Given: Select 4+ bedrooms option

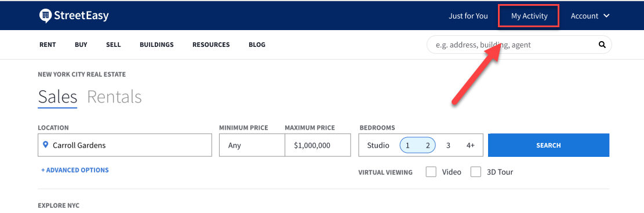Looking at the screenshot, I should click(471, 145).
